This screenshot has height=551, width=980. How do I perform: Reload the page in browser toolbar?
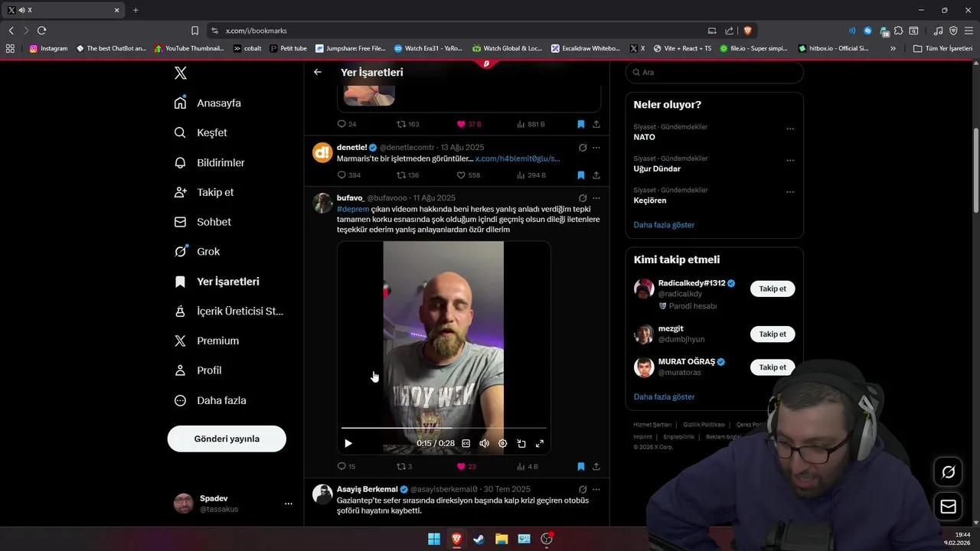coord(41,31)
